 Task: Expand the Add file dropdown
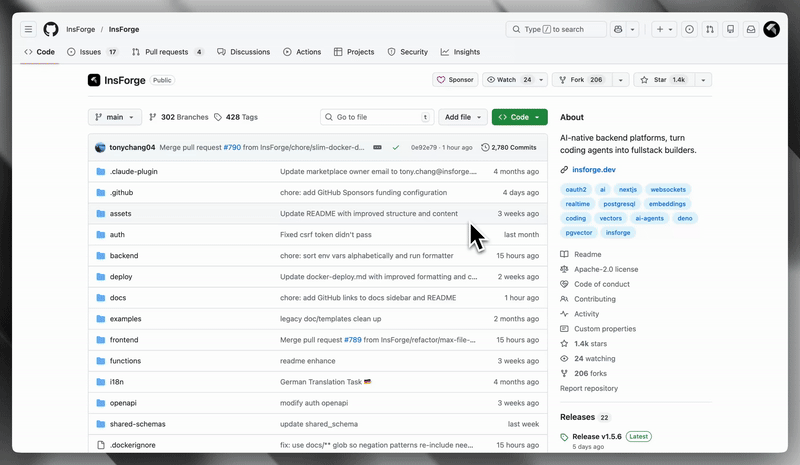(x=464, y=117)
